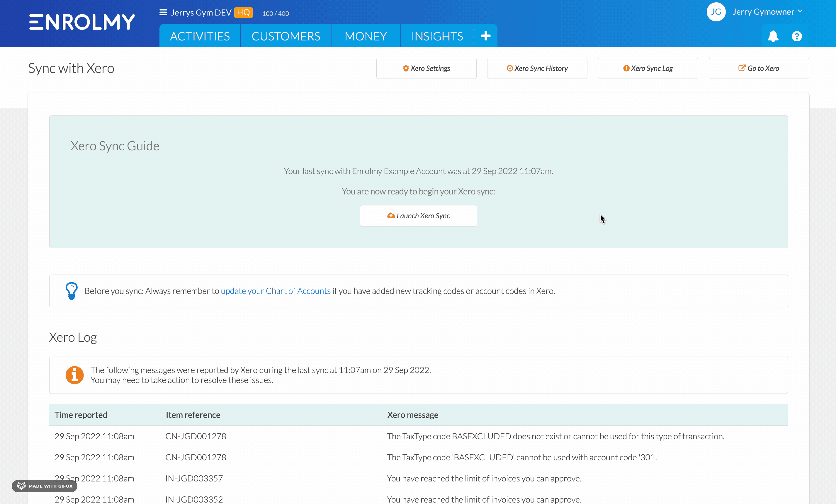Click the Go to Xero button

click(x=759, y=68)
